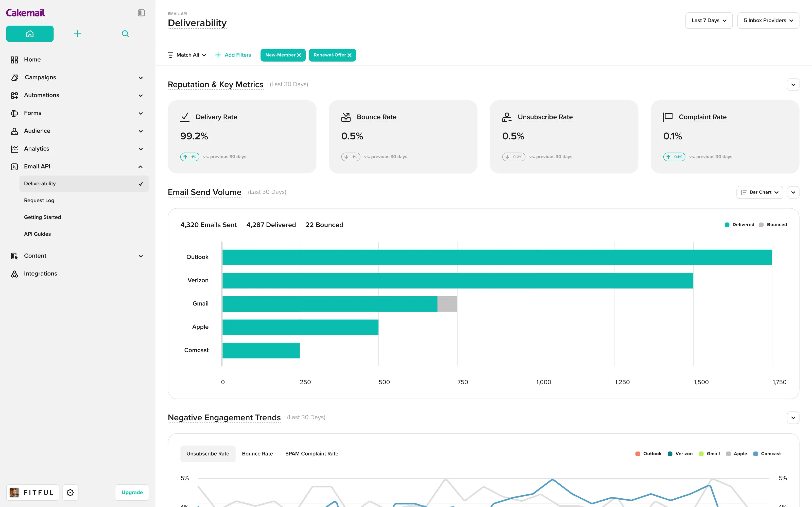Remove the Renewal-Offer filter tag
Screen dimensions: 812x507
pyautogui.click(x=350, y=55)
